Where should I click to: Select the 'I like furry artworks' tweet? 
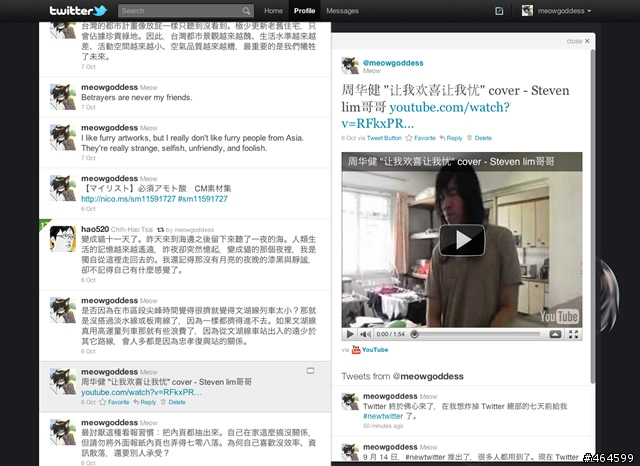pos(185,143)
